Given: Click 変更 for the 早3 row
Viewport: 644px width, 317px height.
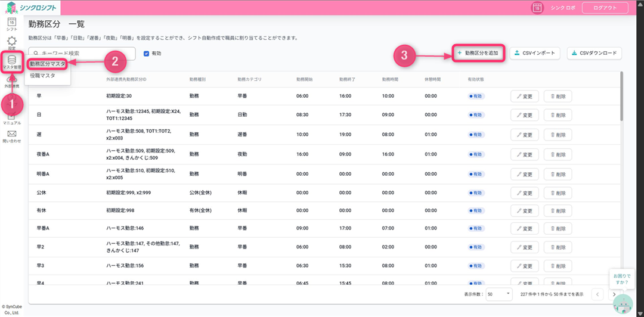Looking at the screenshot, I should pyautogui.click(x=525, y=266).
